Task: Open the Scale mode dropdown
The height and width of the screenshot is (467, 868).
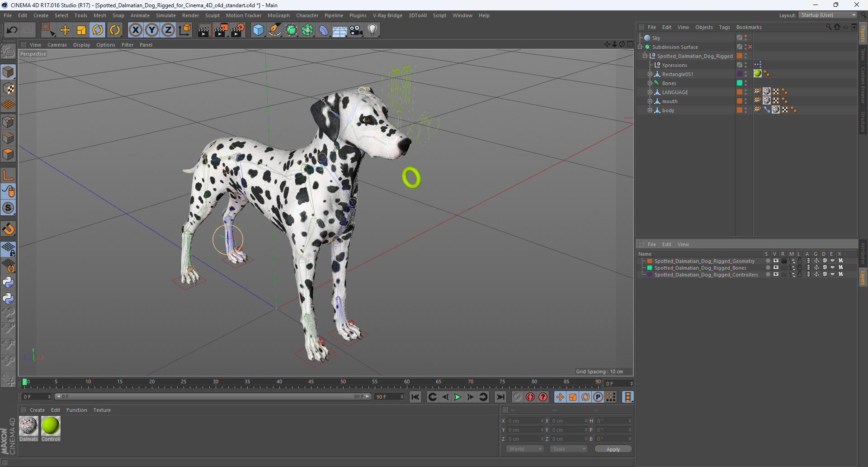Action: click(568, 449)
